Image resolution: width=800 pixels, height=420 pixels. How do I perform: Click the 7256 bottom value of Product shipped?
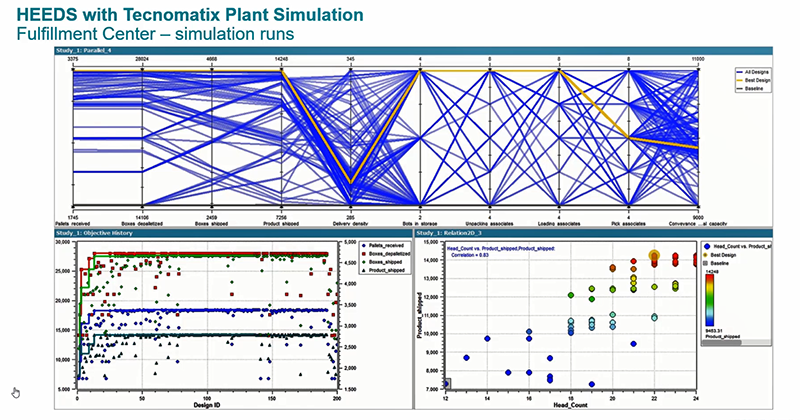(281, 218)
